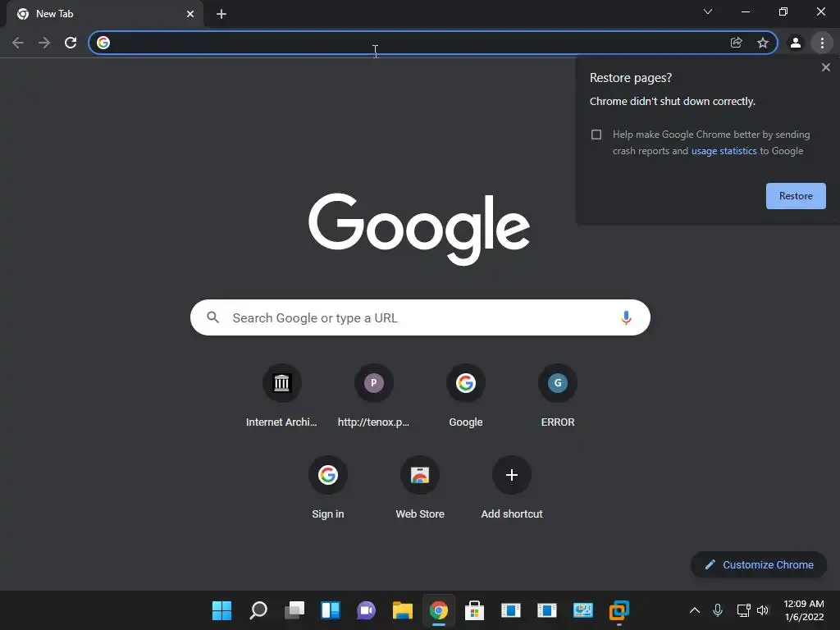This screenshot has height=630, width=840.
Task: Go forward using the forward arrow
Action: (44, 43)
